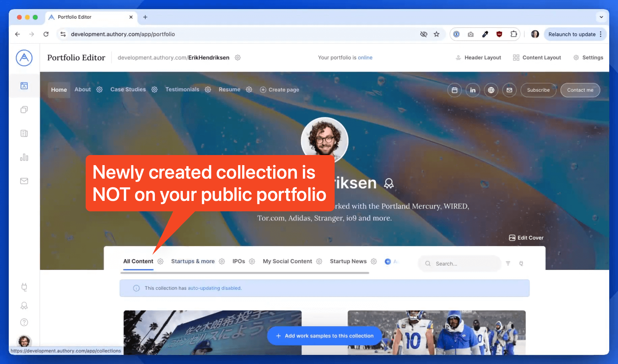618x364 pixels.
Task: Click the help question mark icon
Action: click(x=24, y=322)
